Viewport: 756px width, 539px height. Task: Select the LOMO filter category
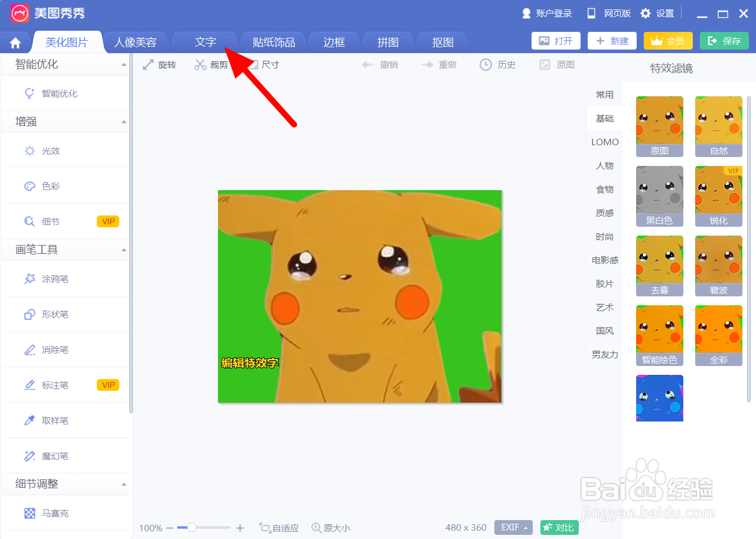tap(605, 142)
